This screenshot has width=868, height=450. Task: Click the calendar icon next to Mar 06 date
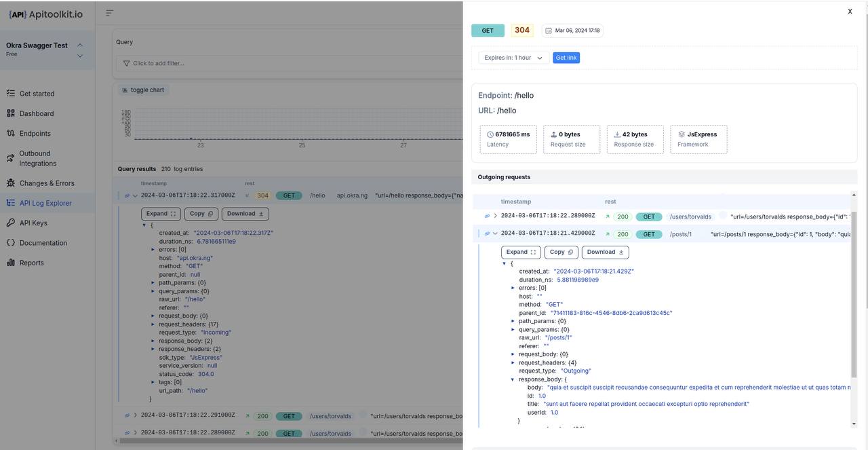point(549,31)
